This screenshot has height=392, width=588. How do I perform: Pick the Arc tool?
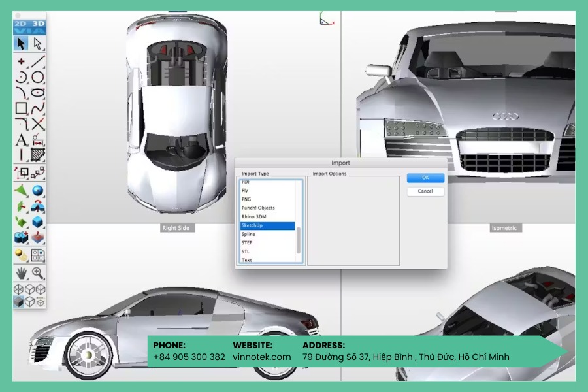22,77
